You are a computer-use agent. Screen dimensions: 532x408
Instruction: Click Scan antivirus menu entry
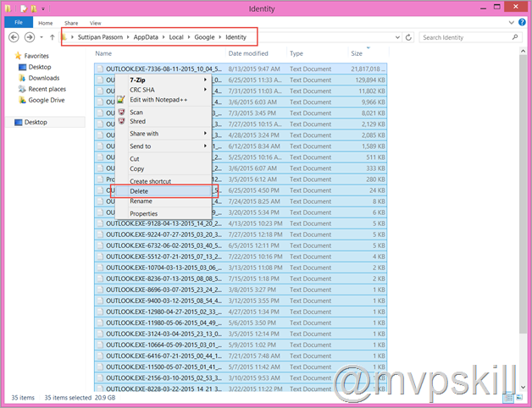(x=163, y=113)
